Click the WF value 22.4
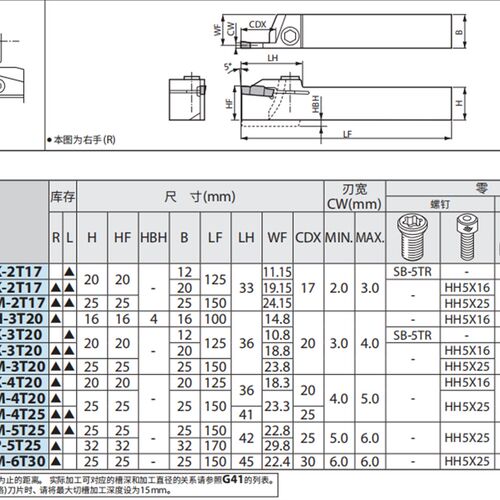The width and height of the screenshot is (500, 500). click(x=277, y=462)
